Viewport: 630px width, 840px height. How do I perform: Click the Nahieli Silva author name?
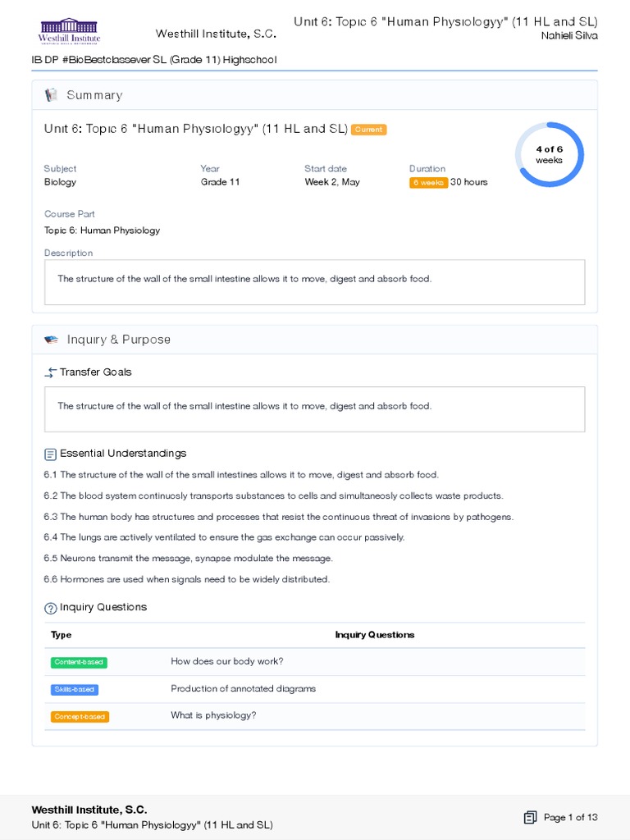pyautogui.click(x=569, y=35)
